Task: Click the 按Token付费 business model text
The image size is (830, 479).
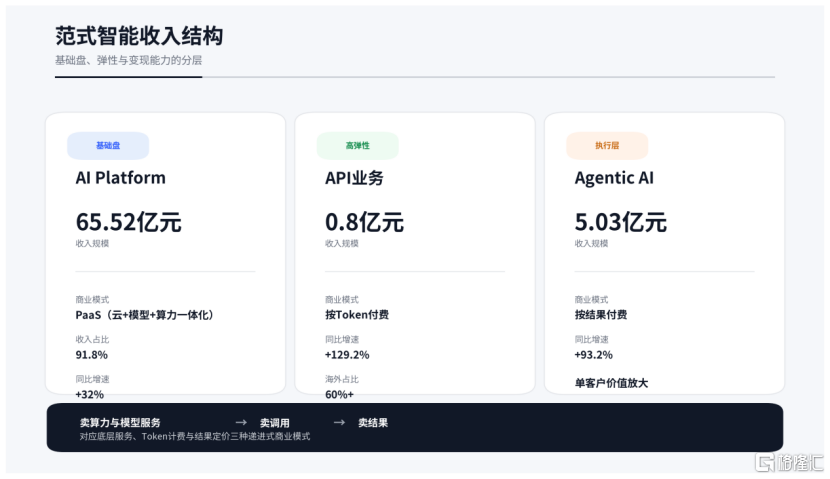Action: pyautogui.click(x=357, y=315)
